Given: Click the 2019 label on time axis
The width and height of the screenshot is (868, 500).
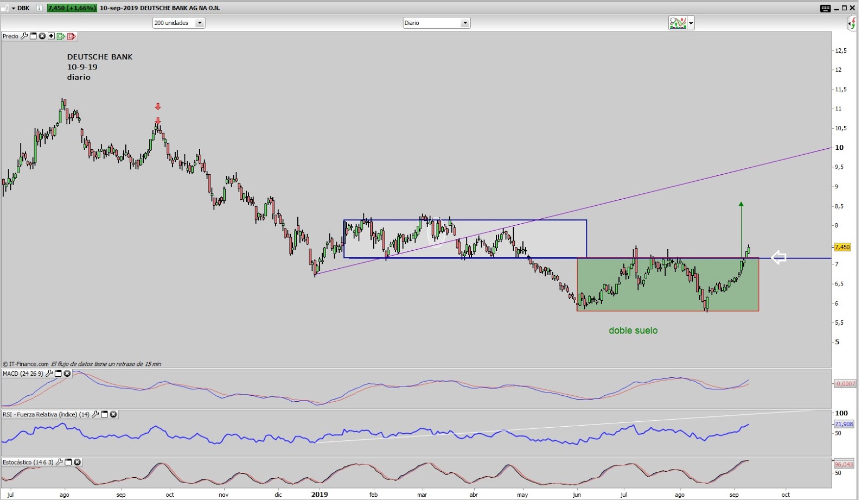Looking at the screenshot, I should coord(320,494).
